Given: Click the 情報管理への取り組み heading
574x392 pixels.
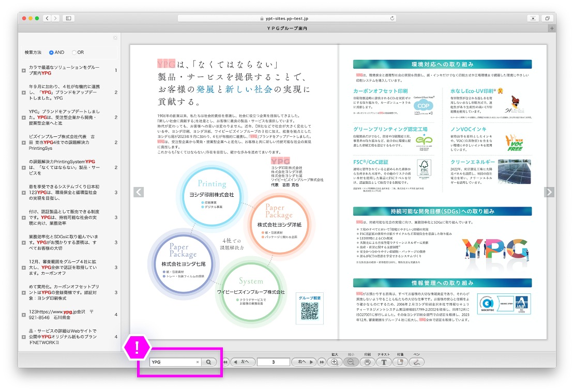Looking at the screenshot, I should click(x=442, y=283).
